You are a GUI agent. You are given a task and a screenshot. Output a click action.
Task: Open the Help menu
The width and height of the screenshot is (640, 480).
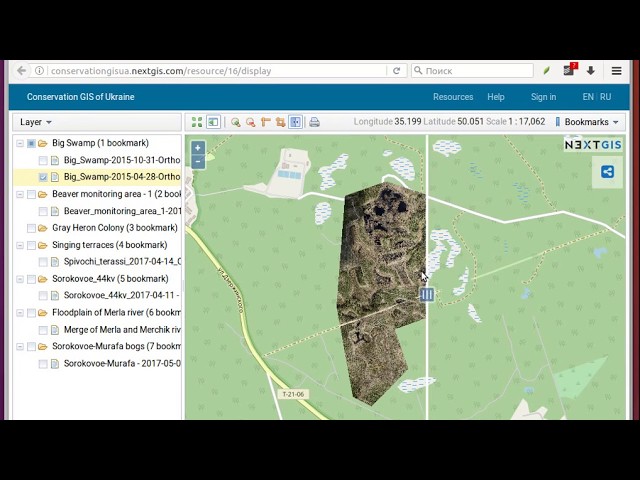pos(496,97)
